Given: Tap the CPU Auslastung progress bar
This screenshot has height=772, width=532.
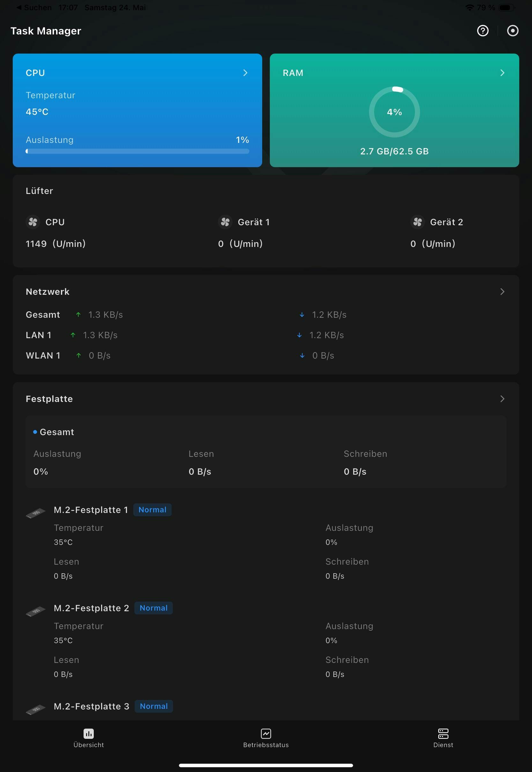Looking at the screenshot, I should pos(137,151).
